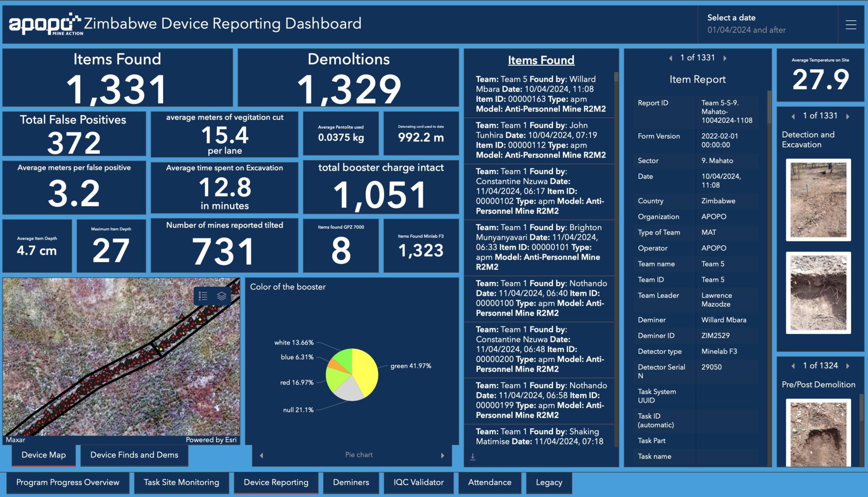868x497 pixels.
Task: Next Detection and Excavation photo arrow
Action: pyautogui.click(x=848, y=117)
